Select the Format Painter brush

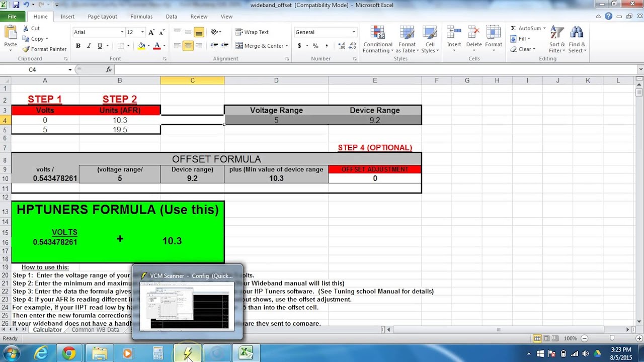26,49
